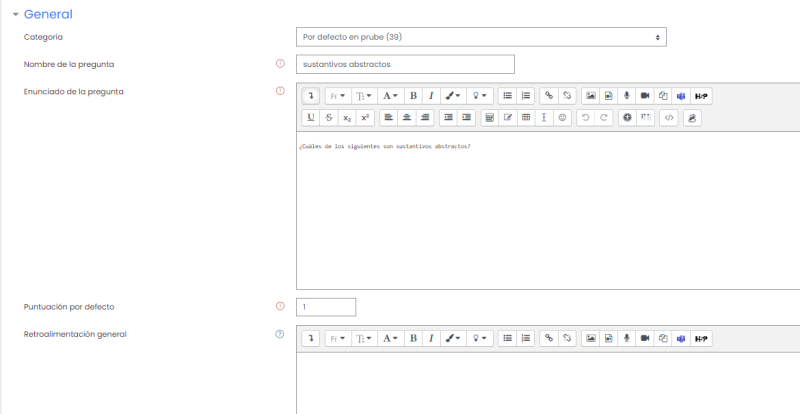This screenshot has height=414, width=800.
Task: Open font color dropdown in Enunciado toolbar
Action: [389, 96]
